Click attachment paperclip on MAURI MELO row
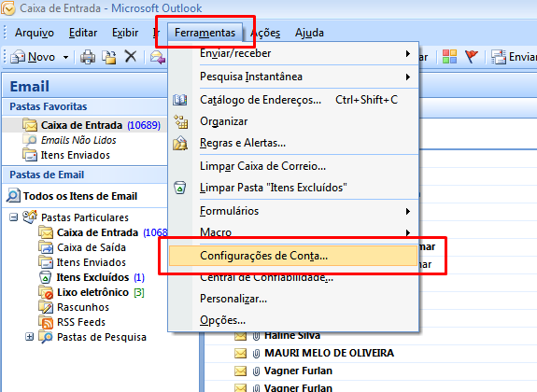Screen dimensions: 537x392 tap(256, 354)
